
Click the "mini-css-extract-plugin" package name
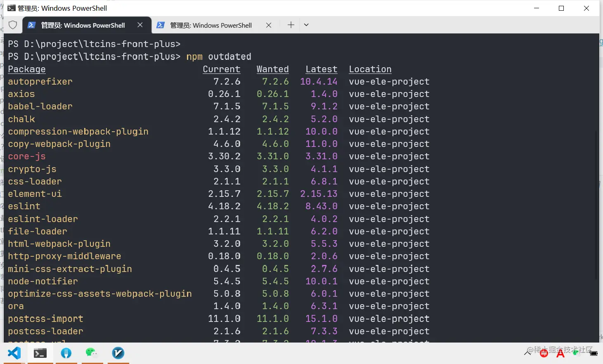(x=70, y=269)
